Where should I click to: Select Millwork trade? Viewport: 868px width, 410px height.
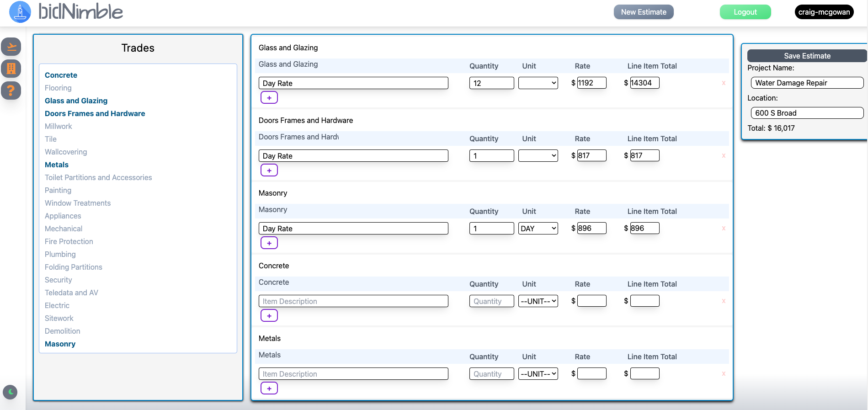(x=59, y=126)
